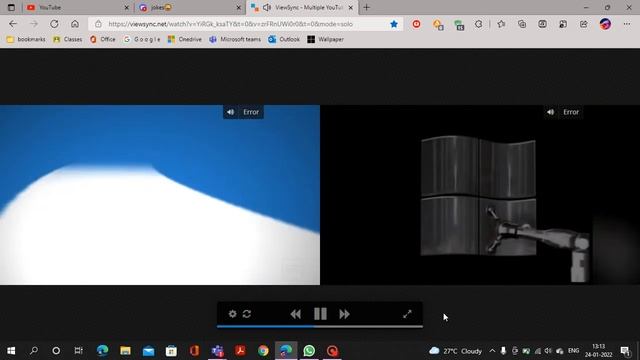Viewport: 640px width, 360px height.
Task: Open the 27°C Cloudy weather widget
Action: [x=456, y=351]
